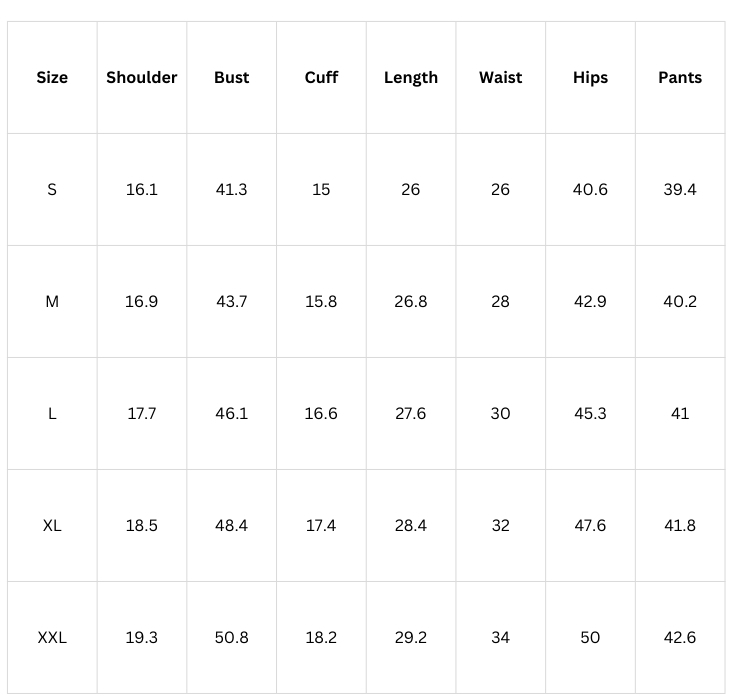740x700 pixels.
Task: Select the S shoulder value 16.1
Action: [142, 189]
